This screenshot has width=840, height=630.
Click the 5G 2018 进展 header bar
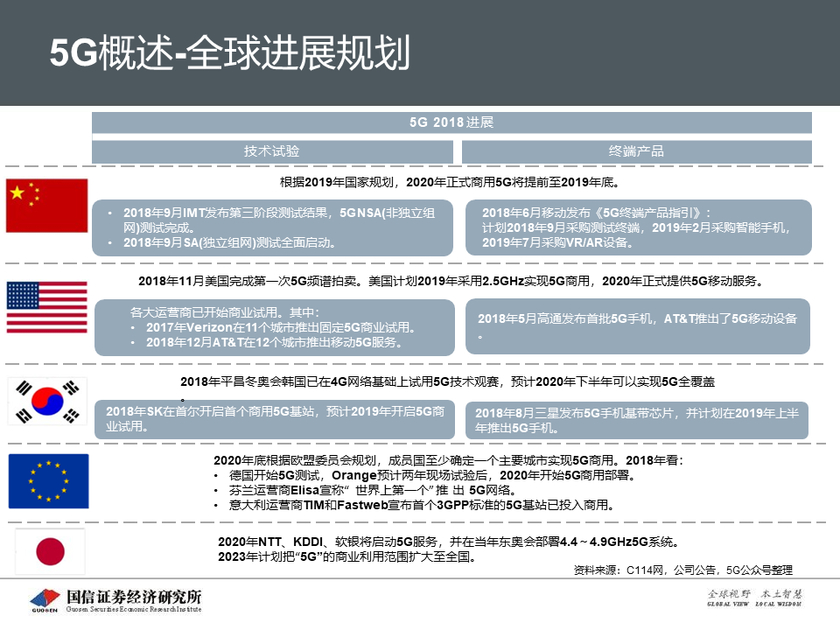451,122
